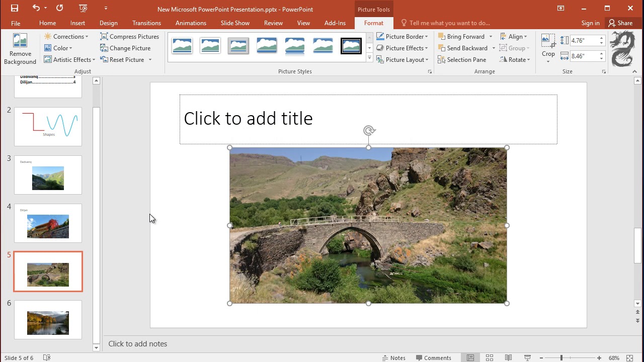Start slideshow from beginning icon in title bar
This screenshot has height=362, width=644.
(83, 8)
